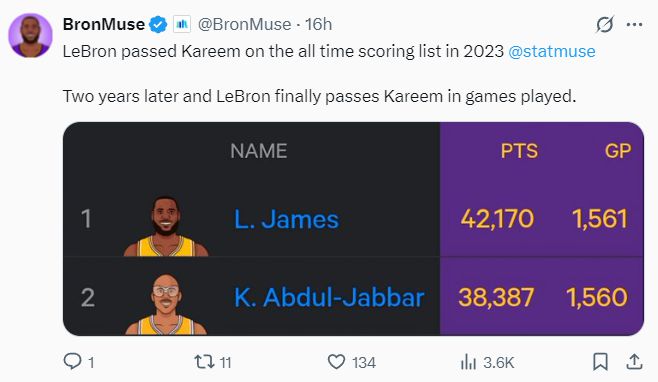Open the BronMuse profile avatar
The image size is (658, 382).
click(x=30, y=35)
